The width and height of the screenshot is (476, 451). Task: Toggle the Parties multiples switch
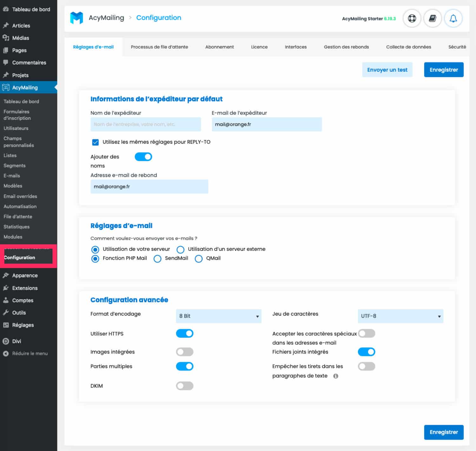185,366
